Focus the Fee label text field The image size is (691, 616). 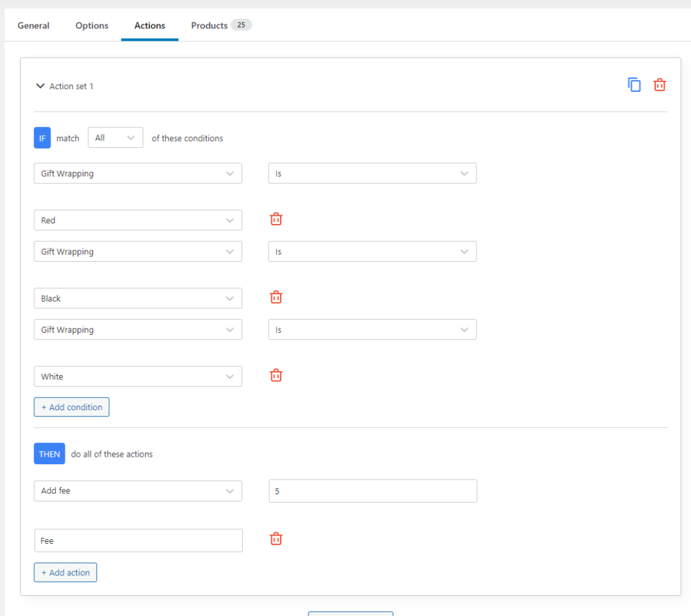pyautogui.click(x=138, y=540)
